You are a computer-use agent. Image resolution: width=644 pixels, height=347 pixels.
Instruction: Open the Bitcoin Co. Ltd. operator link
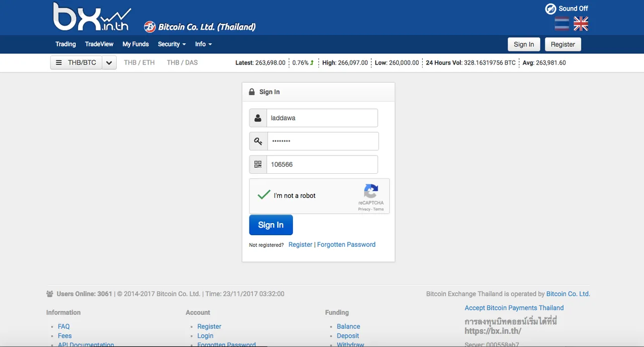tap(568, 294)
